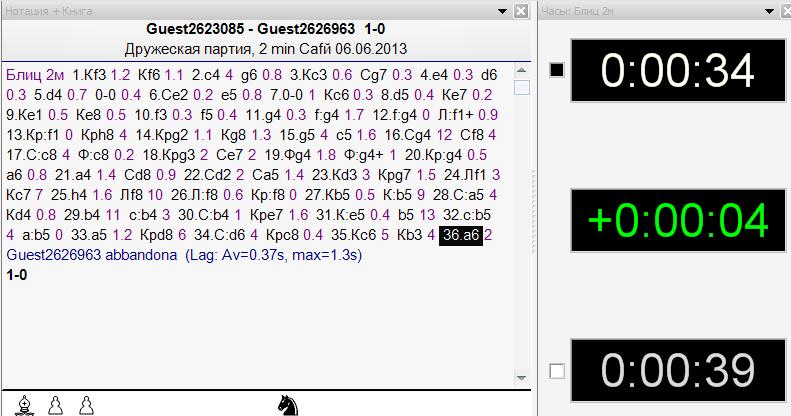
Task: Click the captured black knight icon
Action: 288,403
